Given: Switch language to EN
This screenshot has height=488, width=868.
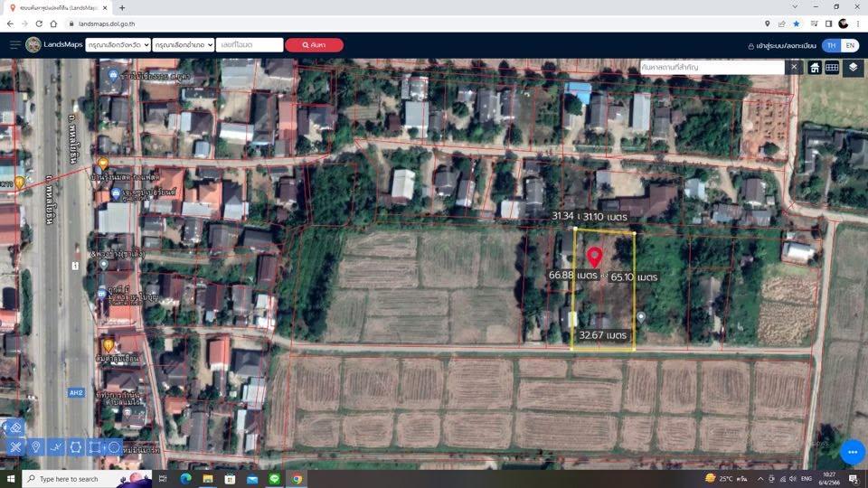Looking at the screenshot, I should click(850, 46).
